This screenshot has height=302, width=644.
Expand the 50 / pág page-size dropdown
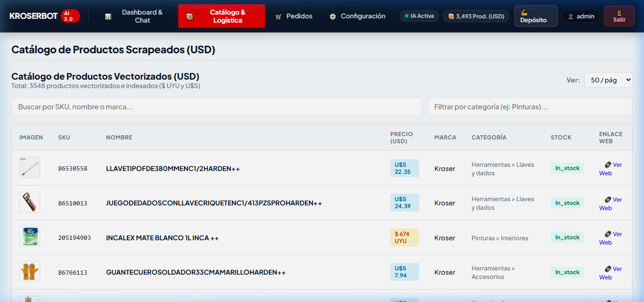pos(608,80)
